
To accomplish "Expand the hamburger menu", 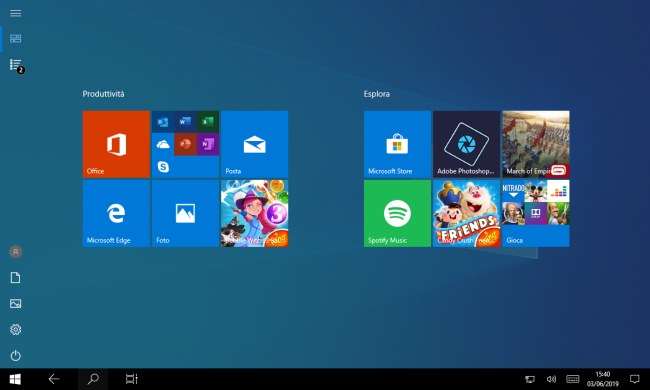I will (x=15, y=13).
